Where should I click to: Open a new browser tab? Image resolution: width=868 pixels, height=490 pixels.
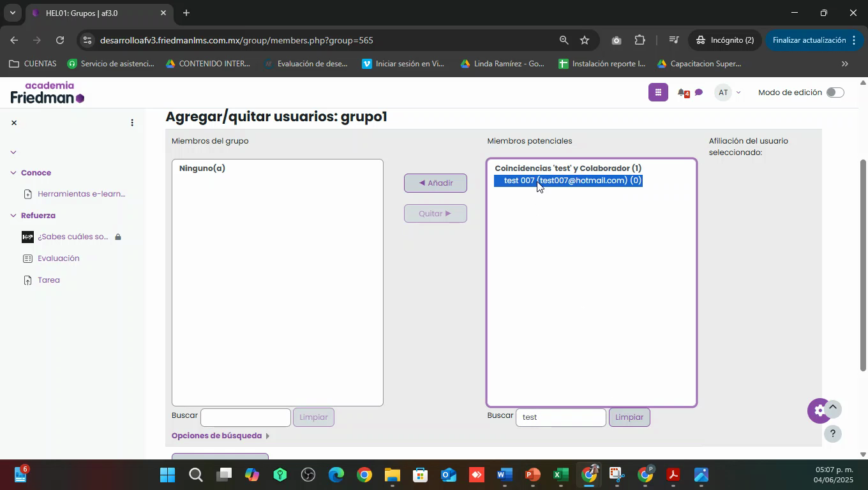pos(186,13)
